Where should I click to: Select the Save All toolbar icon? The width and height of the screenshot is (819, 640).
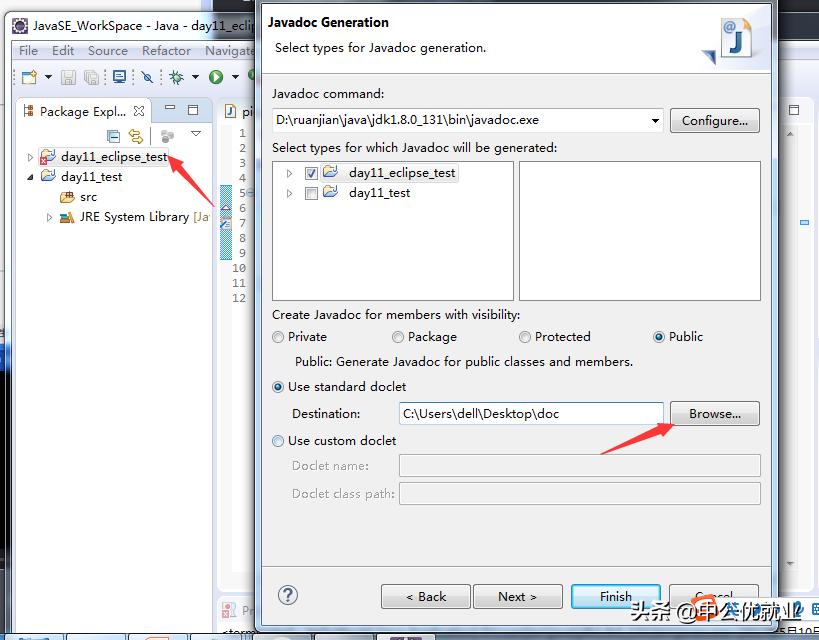click(93, 77)
